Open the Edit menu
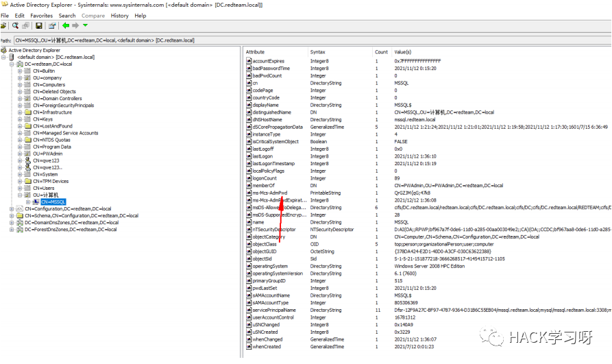Viewport: 612px width, 364px height. [x=19, y=16]
